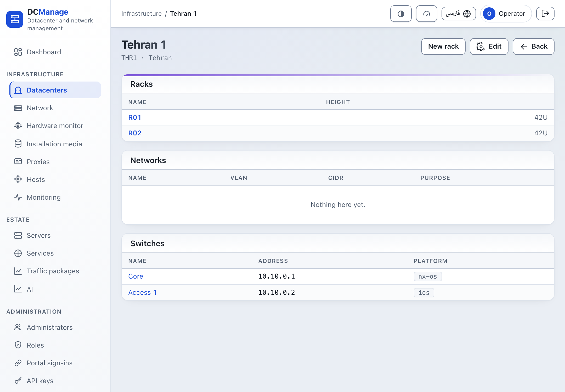Click the 'Nothing here yet.' message
The width and height of the screenshot is (565, 392).
pos(338,205)
